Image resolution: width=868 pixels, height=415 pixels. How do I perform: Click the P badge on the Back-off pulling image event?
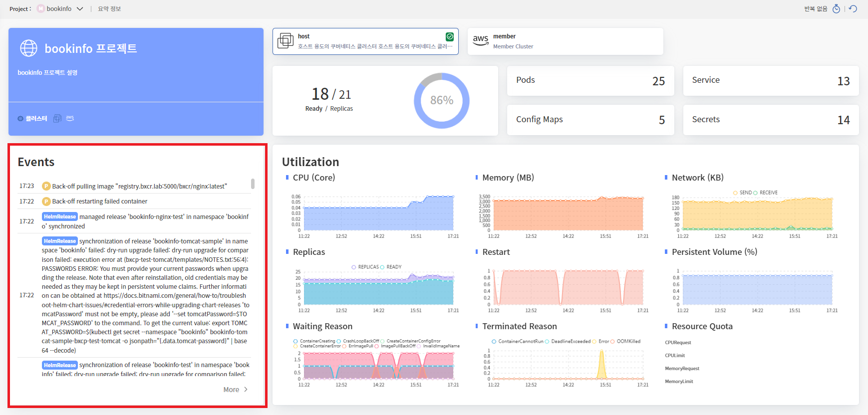46,186
